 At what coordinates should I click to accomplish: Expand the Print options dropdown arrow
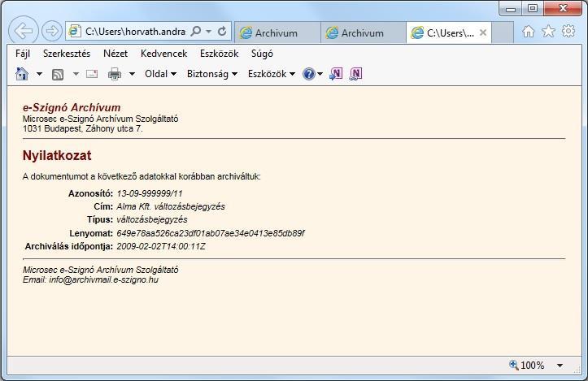pos(132,74)
